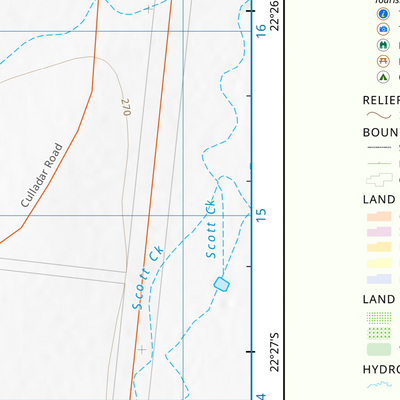Image resolution: width=400 pixels, height=400 pixels.
Task: Click the grid number 16
Action: pos(261,31)
